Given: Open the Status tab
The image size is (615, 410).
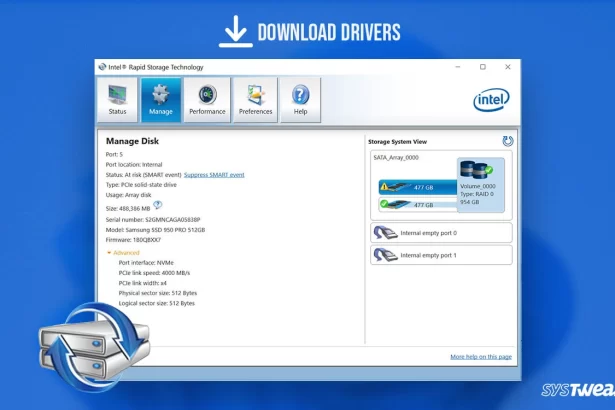Looking at the screenshot, I should (x=117, y=99).
